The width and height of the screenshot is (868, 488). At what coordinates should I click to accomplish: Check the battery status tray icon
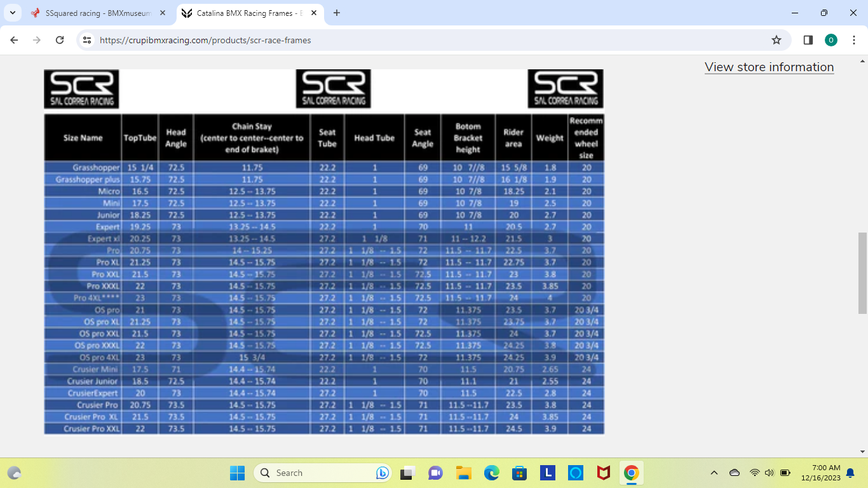(785, 473)
